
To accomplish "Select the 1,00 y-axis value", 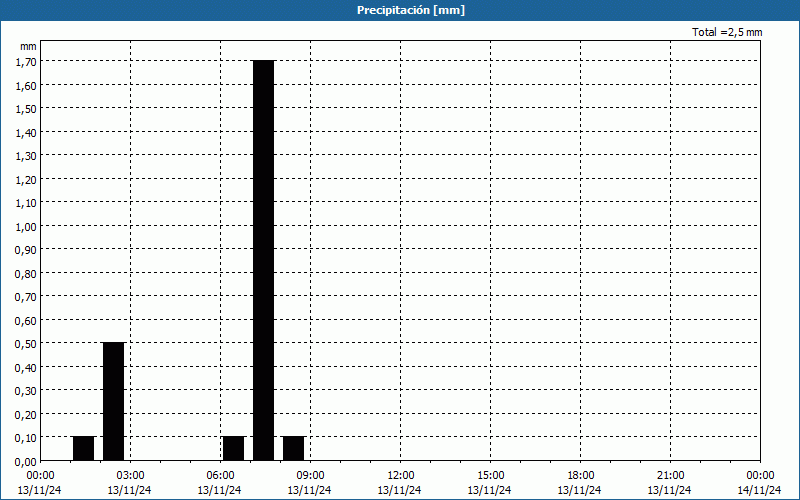I will 26,227.
